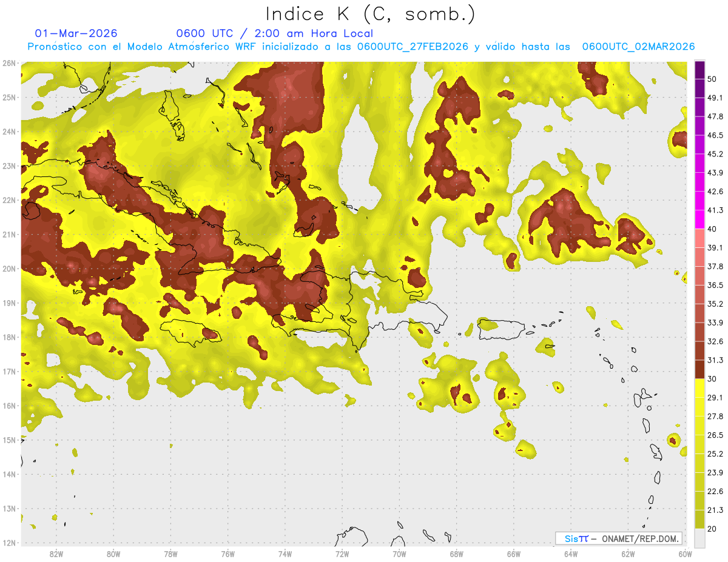Click the longitude label '66W'
Screen dimensions: 728x562
tap(514, 554)
